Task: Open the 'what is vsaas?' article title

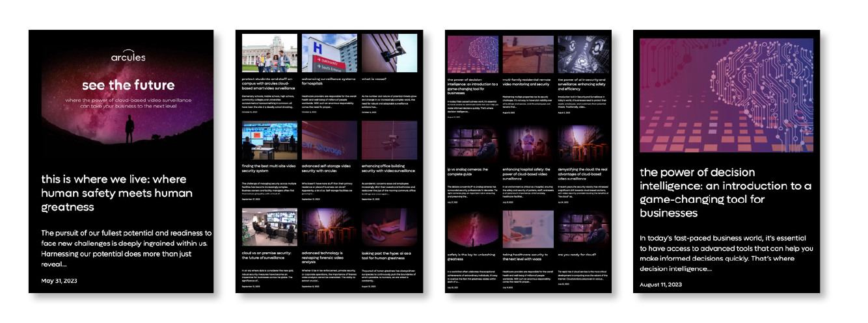Action: coord(374,79)
